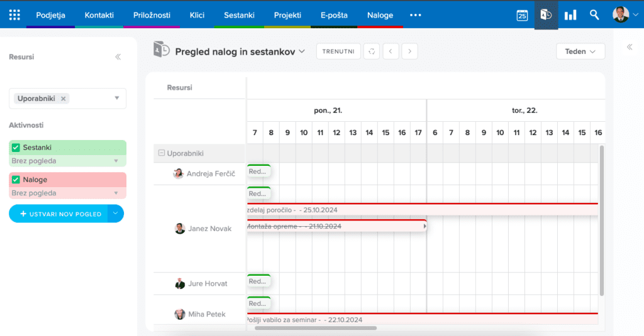
Task: Collapse the Uporabniki group in tree
Action: tap(162, 153)
